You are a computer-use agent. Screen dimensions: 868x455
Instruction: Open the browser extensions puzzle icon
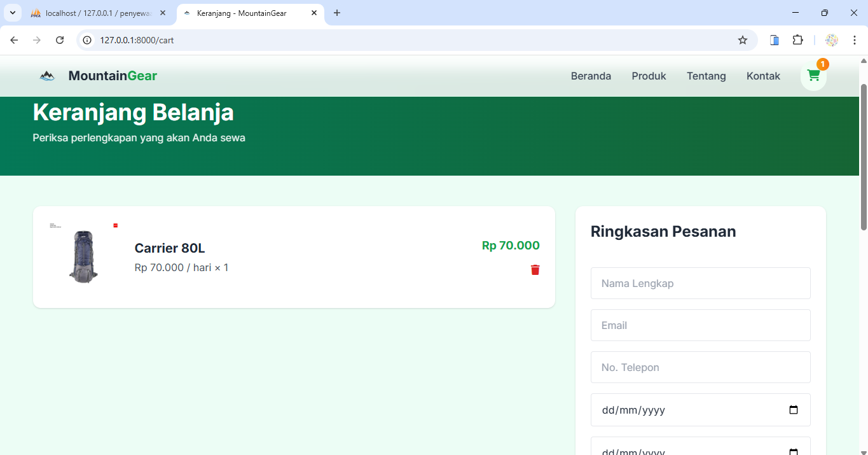pos(797,40)
